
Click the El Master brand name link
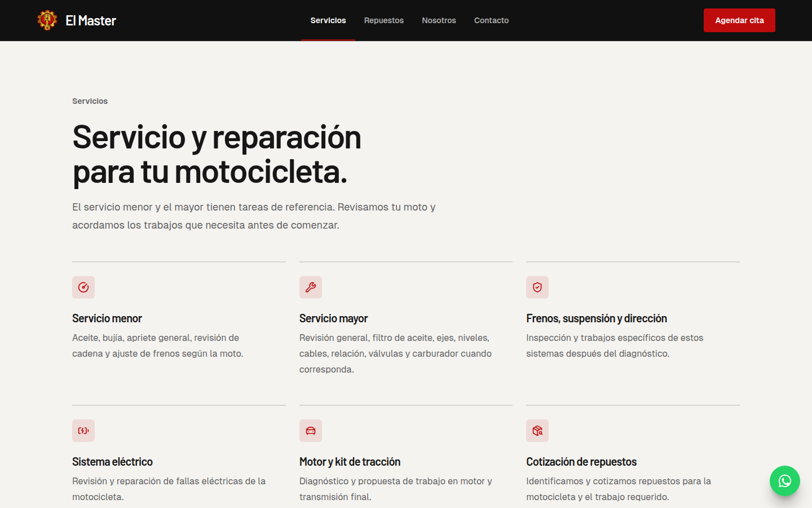coord(91,21)
